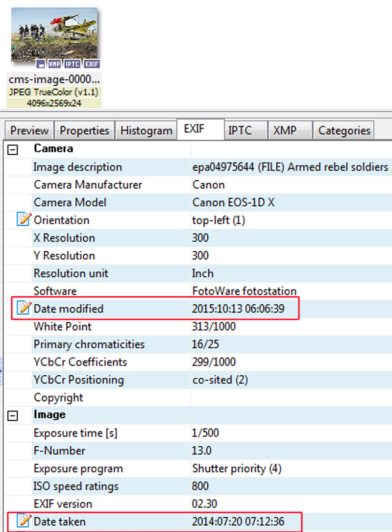Collapse the Image section

pos(13,415)
